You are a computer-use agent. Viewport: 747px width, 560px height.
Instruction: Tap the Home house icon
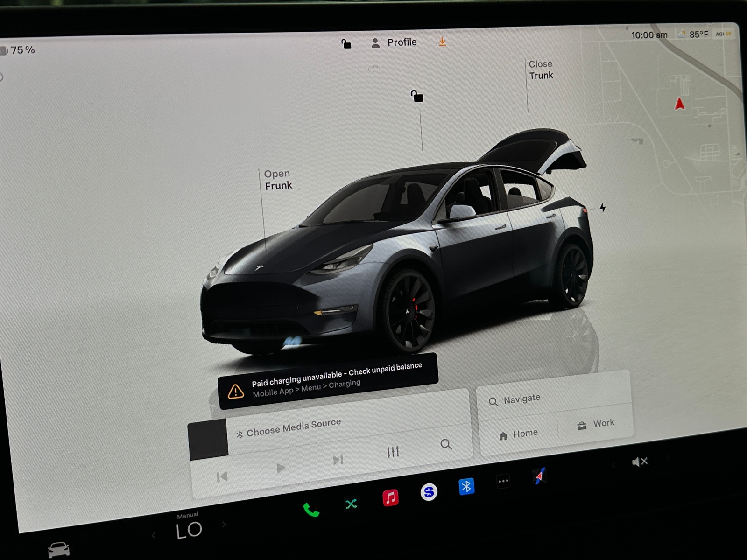click(x=503, y=436)
